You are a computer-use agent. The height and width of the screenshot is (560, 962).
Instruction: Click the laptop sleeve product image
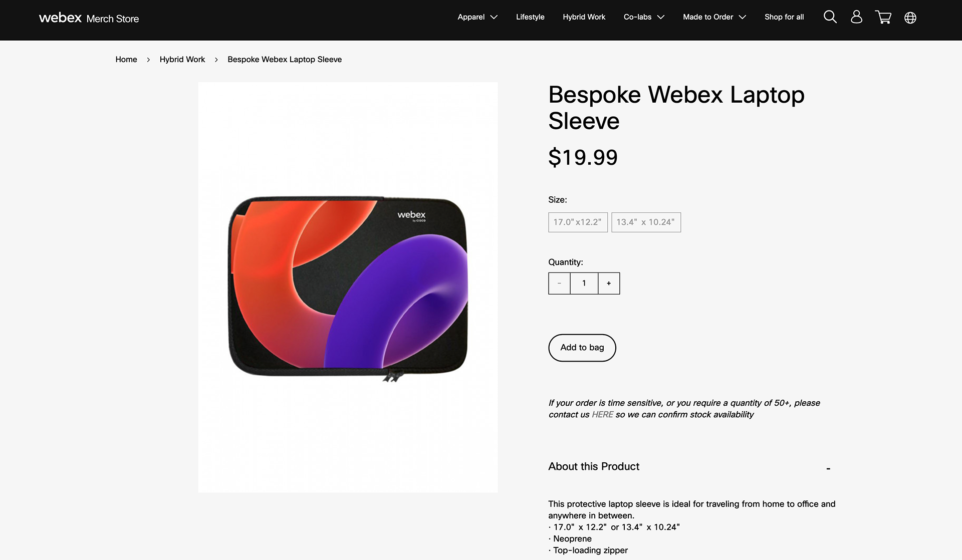[348, 287]
